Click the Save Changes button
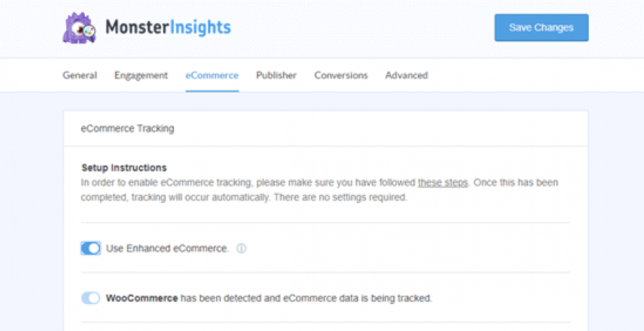 (x=541, y=28)
